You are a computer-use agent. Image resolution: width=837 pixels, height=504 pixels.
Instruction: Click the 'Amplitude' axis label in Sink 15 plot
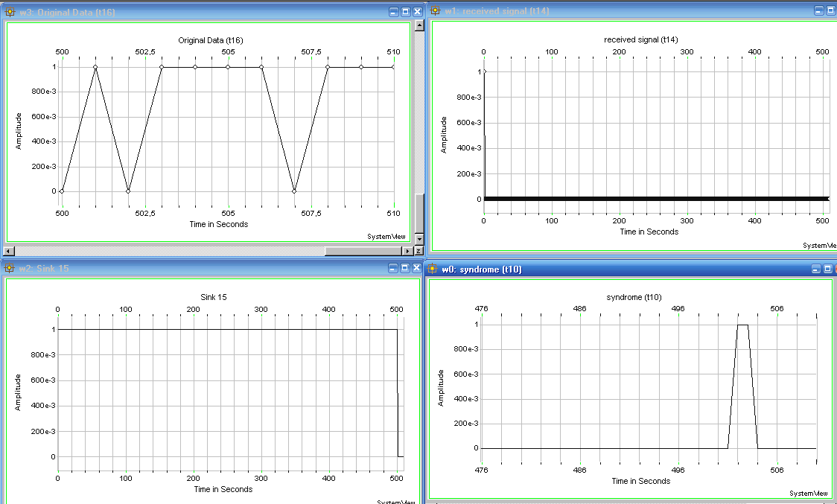pos(18,392)
